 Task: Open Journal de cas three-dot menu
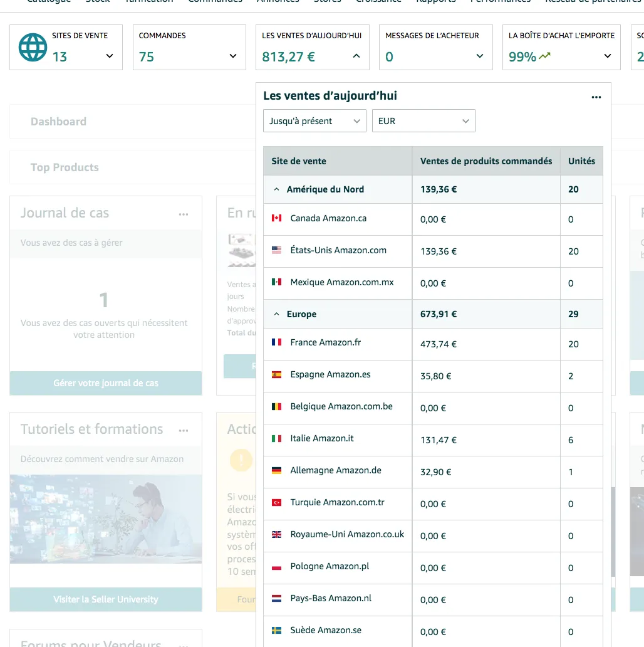[184, 214]
